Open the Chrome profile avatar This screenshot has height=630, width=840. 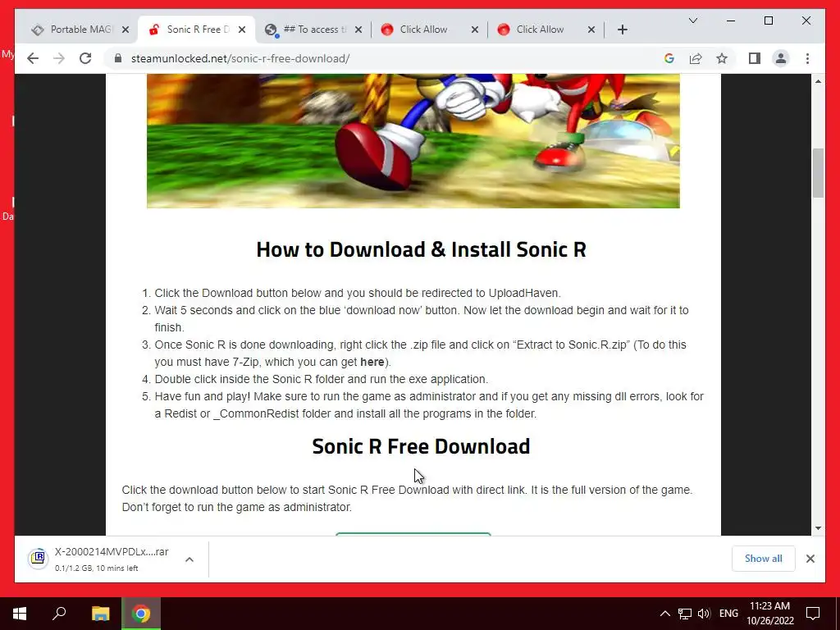[x=781, y=58]
